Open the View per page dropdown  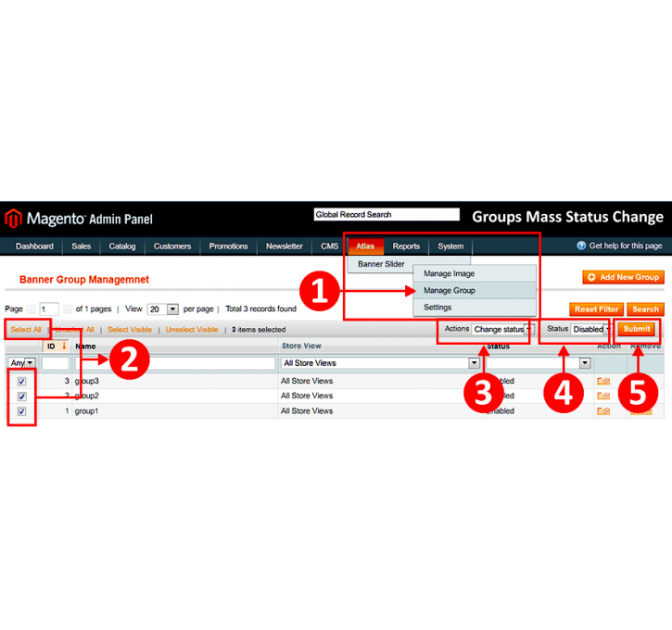click(x=162, y=309)
